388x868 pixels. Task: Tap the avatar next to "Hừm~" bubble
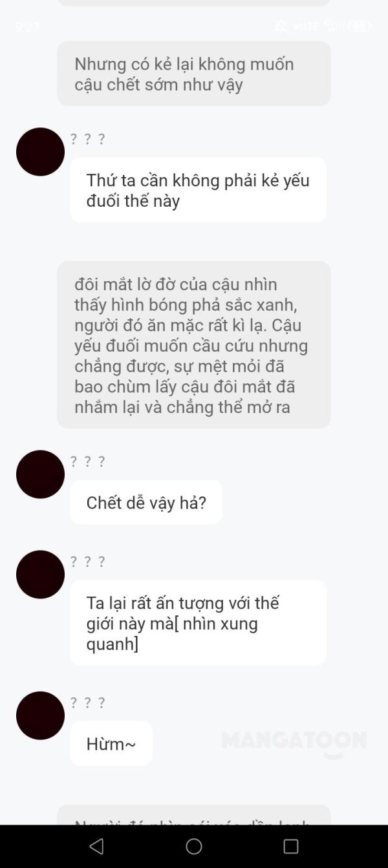tap(40, 715)
